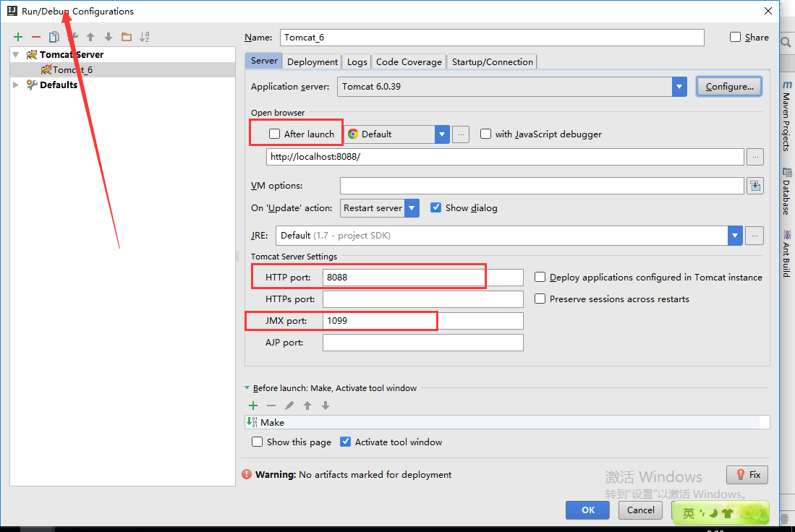The image size is (795, 532).
Task: Click the IntelliJ icon in the dialog title bar
Action: (12, 11)
